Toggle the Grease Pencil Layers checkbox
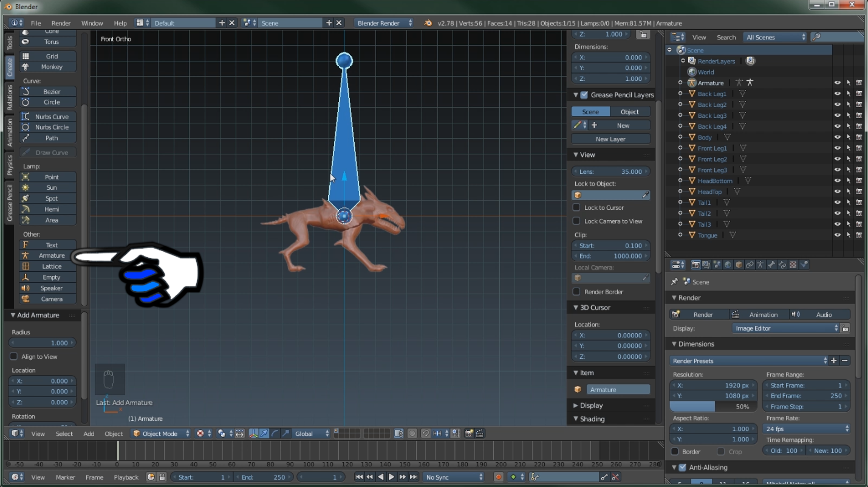The height and width of the screenshot is (487, 868). 584,95
